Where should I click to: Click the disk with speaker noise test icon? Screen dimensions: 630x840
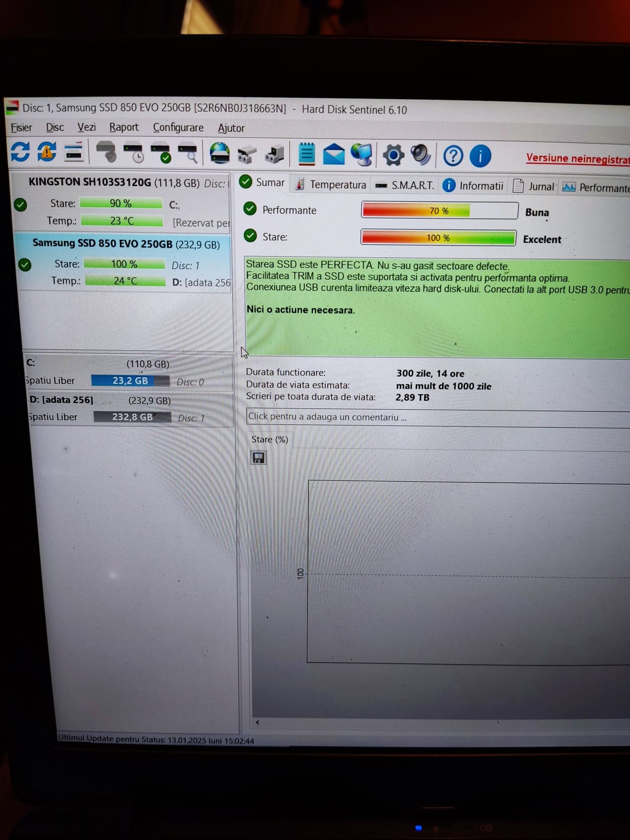pos(106,152)
